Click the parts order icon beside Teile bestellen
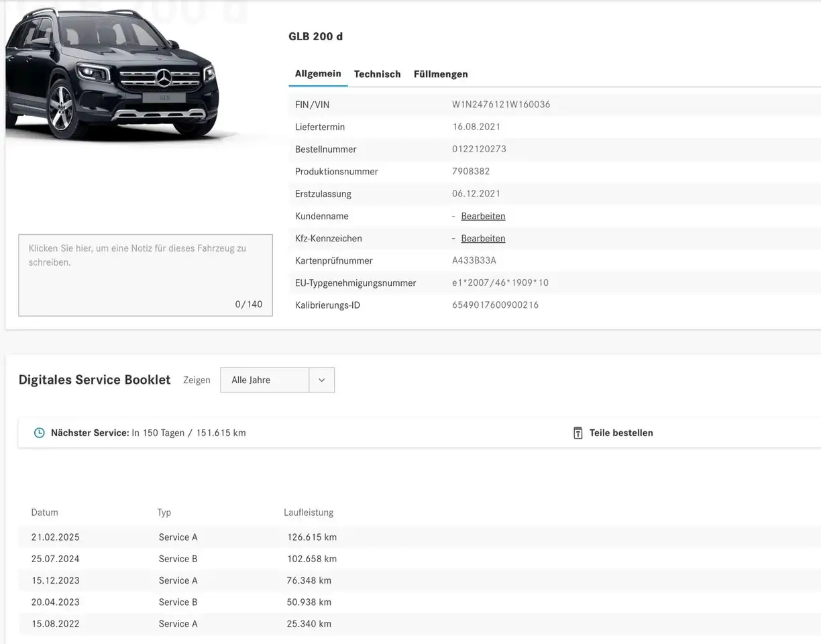 point(578,433)
